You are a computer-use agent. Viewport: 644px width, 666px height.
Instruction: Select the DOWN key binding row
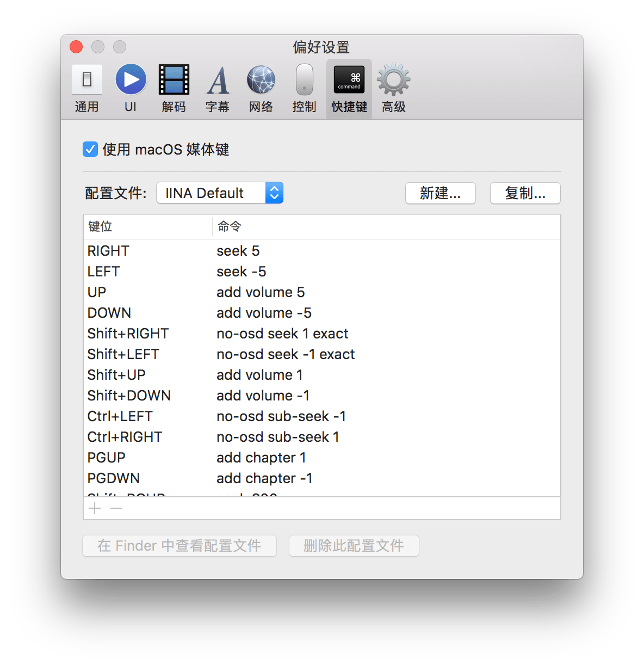322,313
